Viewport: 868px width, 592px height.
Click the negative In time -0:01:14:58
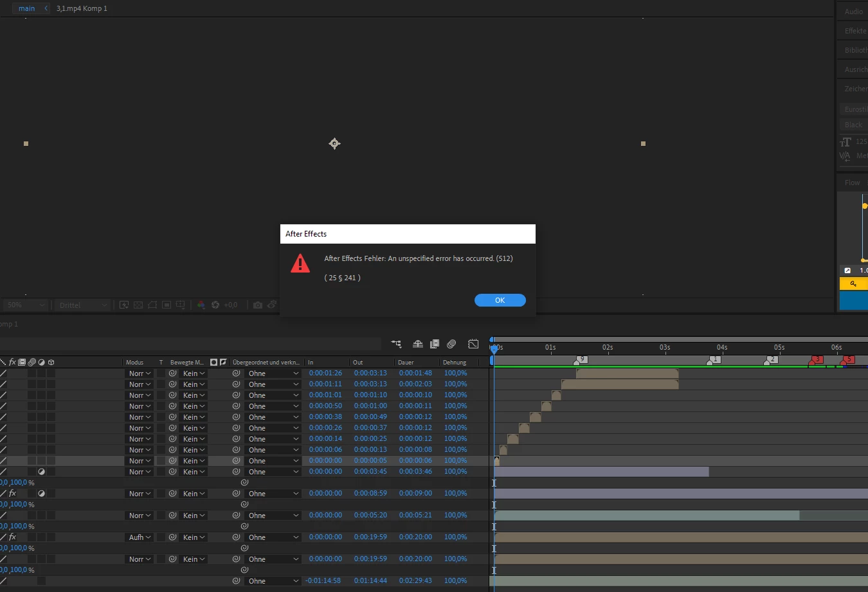coord(323,580)
